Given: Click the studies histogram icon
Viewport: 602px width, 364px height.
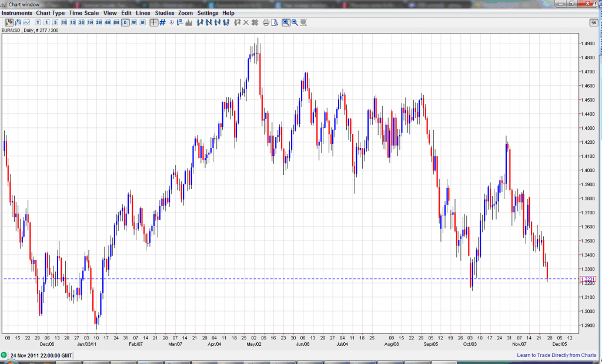Looking at the screenshot, I should coord(189,23).
